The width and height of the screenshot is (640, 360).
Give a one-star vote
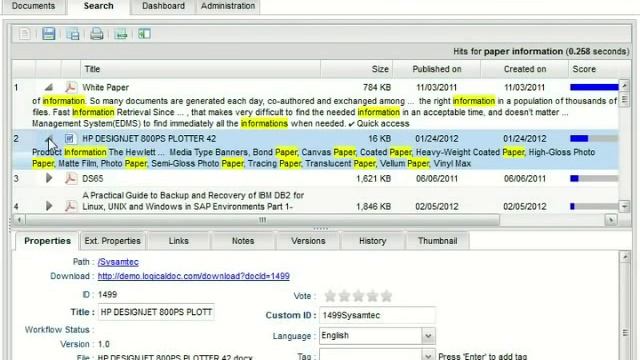330,296
